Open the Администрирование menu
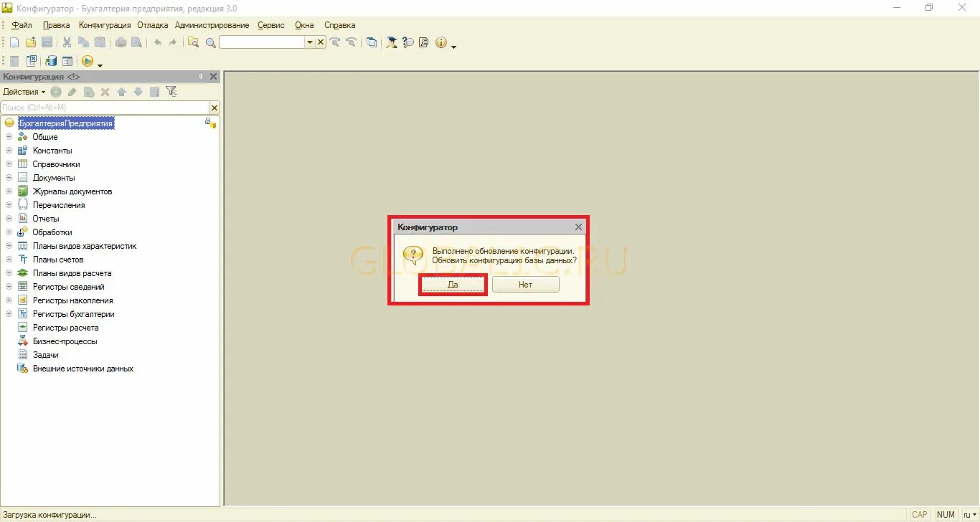The image size is (980, 522). click(x=212, y=25)
